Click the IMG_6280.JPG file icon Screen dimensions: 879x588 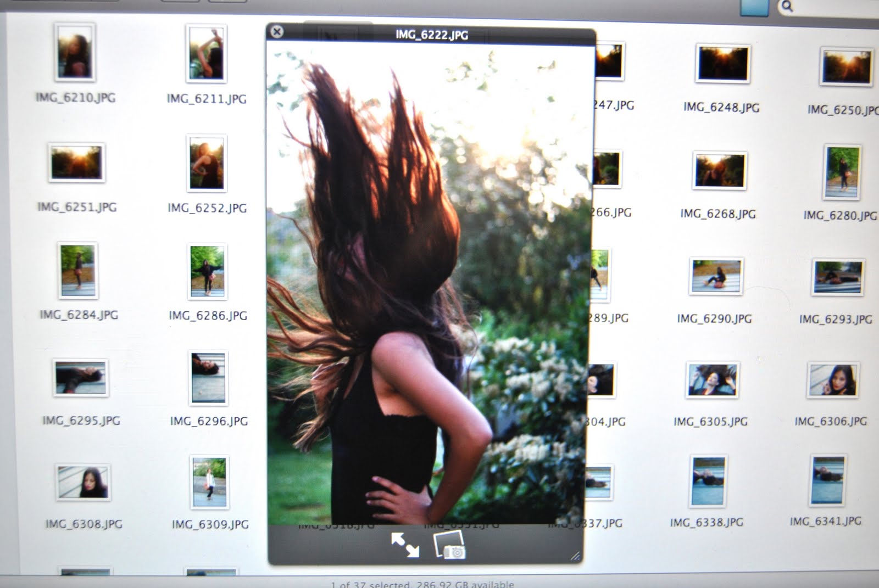842,172
